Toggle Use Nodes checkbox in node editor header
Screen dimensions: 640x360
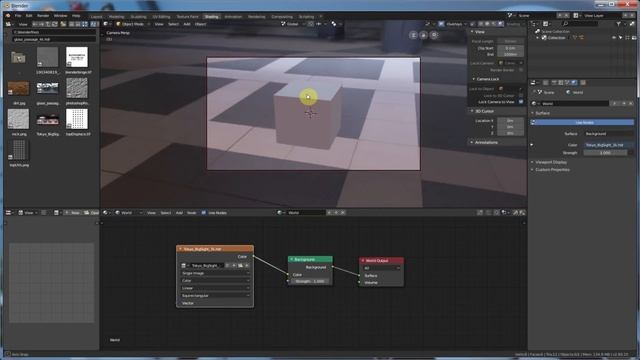coord(204,213)
